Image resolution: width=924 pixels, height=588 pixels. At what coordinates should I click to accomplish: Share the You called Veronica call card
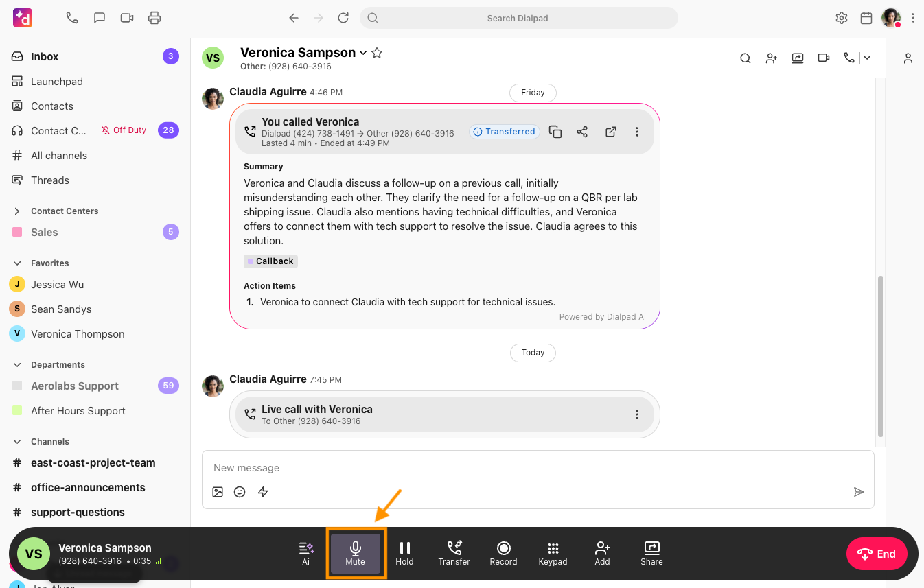click(582, 132)
